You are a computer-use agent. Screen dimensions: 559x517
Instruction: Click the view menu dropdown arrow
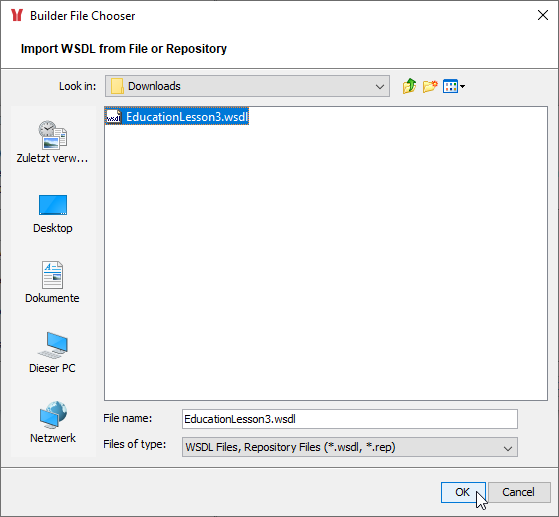point(462,86)
